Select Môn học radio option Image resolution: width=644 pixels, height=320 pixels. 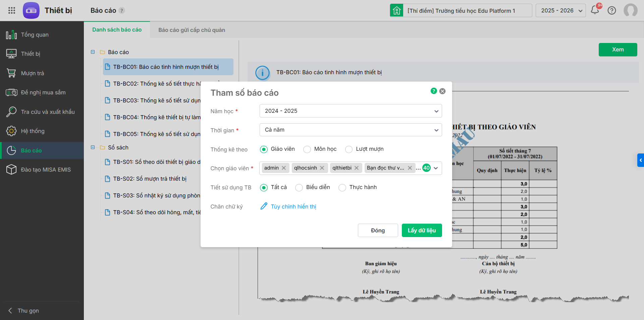click(307, 149)
